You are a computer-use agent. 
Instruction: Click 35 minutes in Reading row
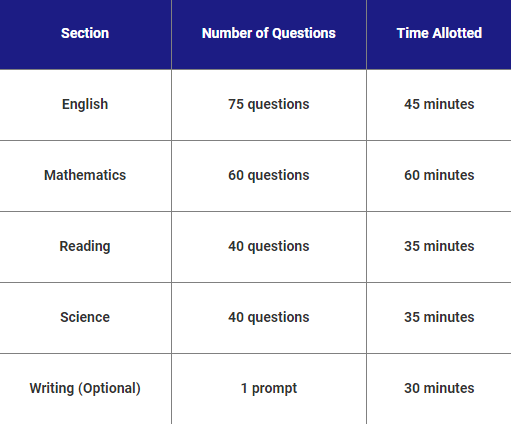[x=439, y=246]
